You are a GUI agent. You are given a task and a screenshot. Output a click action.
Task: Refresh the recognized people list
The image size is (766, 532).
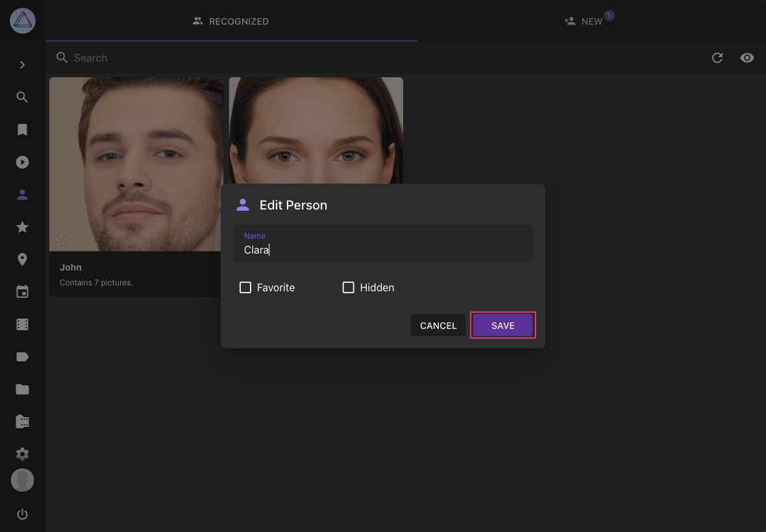pos(717,58)
